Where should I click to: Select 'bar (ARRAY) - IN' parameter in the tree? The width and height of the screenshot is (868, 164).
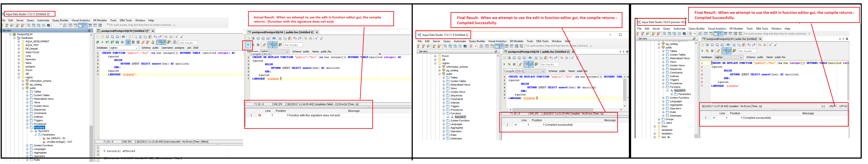(x=56, y=138)
